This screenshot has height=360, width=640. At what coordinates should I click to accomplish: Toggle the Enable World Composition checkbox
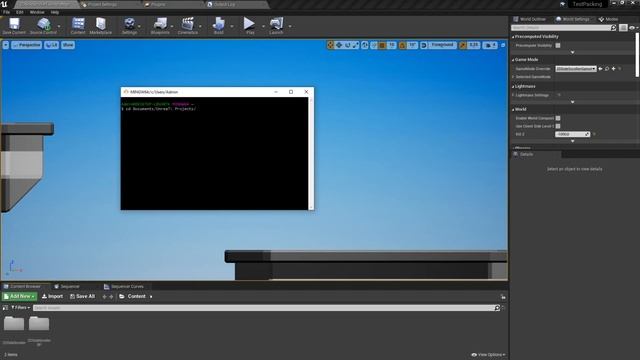point(558,118)
